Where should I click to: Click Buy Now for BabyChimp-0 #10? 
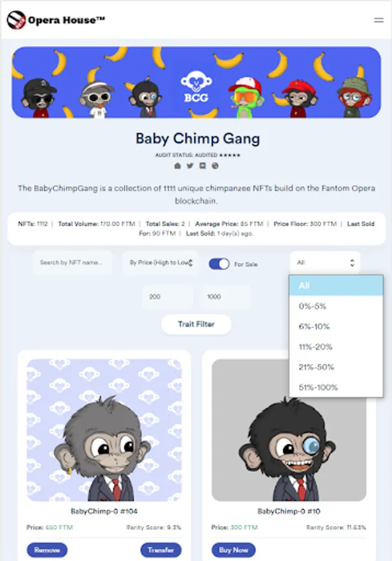pyautogui.click(x=234, y=550)
